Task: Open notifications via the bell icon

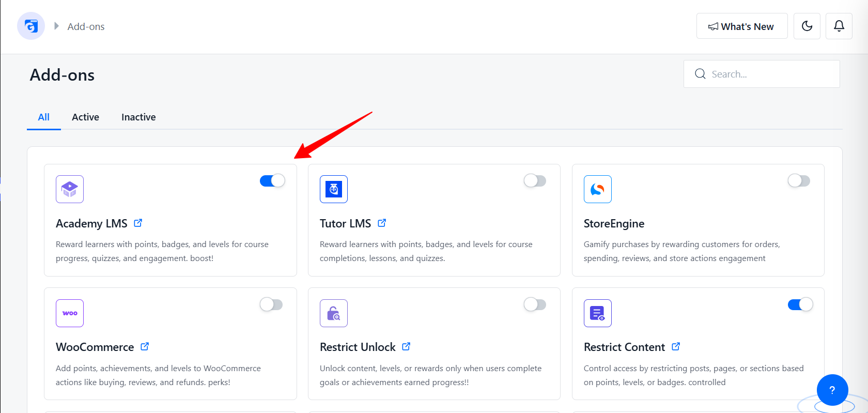Action: click(839, 26)
